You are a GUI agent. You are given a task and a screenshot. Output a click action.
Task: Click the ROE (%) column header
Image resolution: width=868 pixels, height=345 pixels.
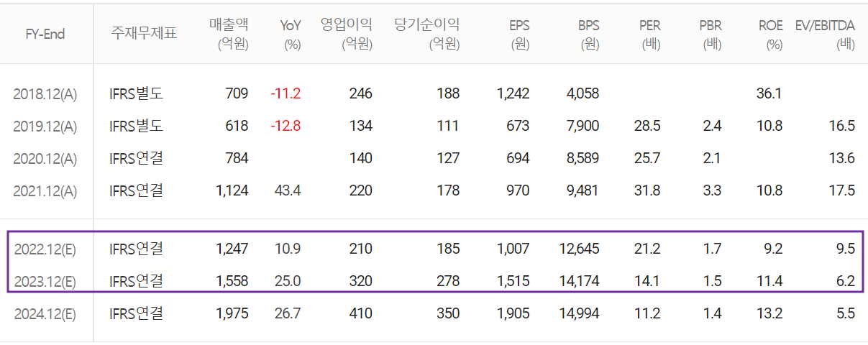pyautogui.click(x=771, y=34)
